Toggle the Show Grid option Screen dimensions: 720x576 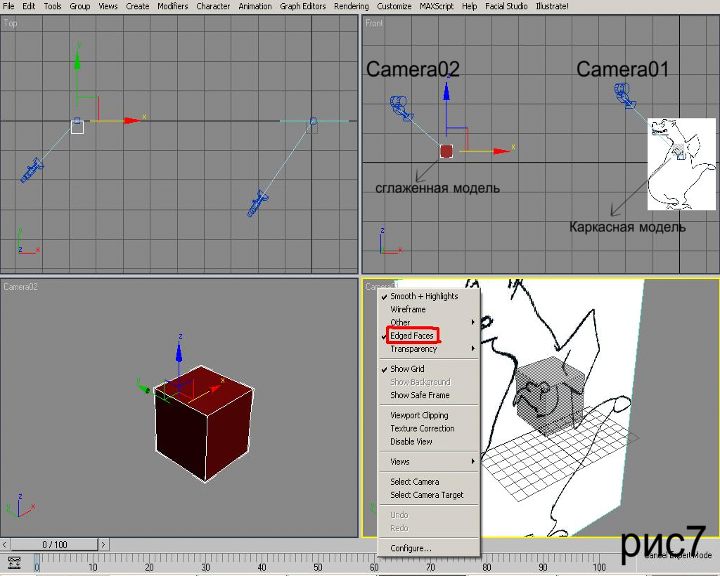click(407, 369)
